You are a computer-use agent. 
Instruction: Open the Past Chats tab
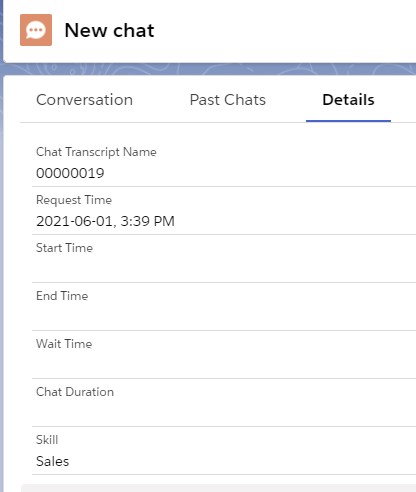[x=228, y=100]
